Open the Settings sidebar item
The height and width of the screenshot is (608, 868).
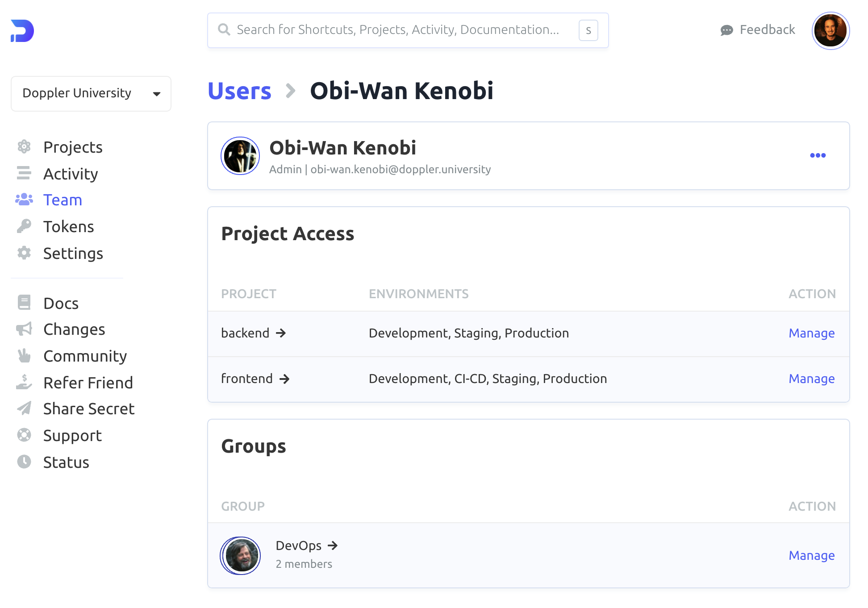73,254
